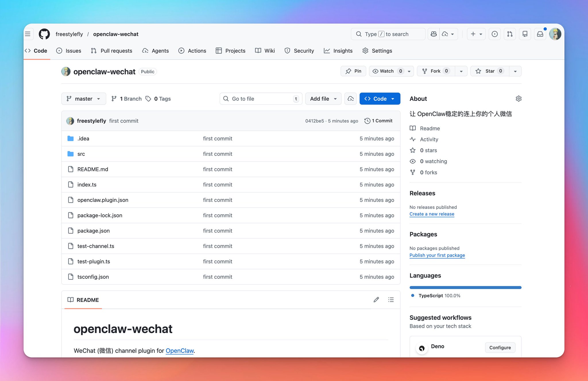The image size is (588, 381).
Task: Pin the repository to profile
Action: [x=353, y=71]
